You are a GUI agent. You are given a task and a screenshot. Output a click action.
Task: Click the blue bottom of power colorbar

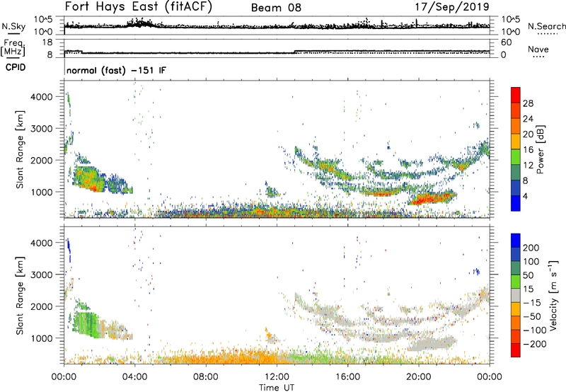516,204
